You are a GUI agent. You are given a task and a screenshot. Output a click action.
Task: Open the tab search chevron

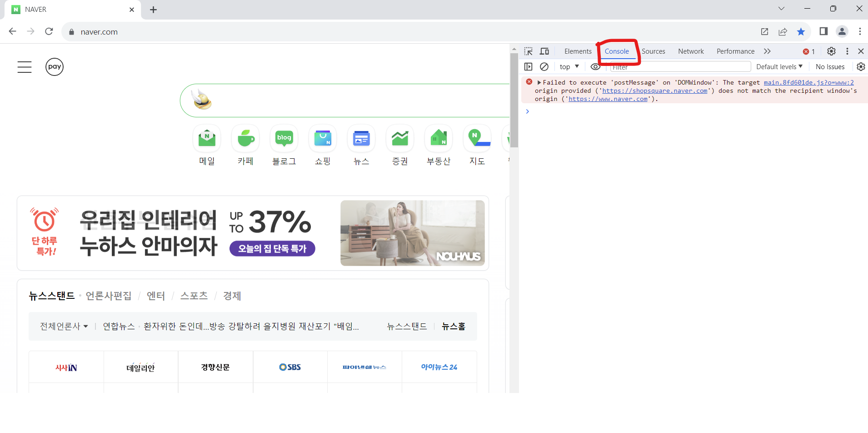coord(781,9)
